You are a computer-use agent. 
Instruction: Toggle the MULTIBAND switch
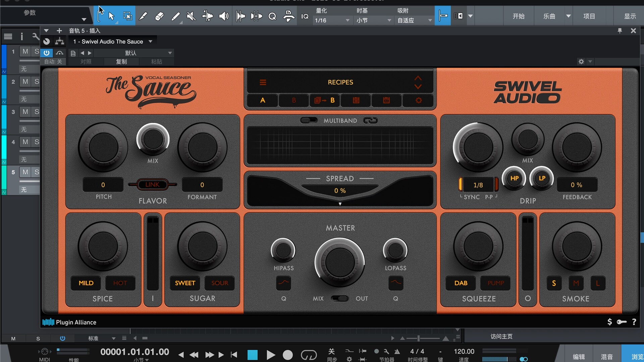pyautogui.click(x=309, y=120)
